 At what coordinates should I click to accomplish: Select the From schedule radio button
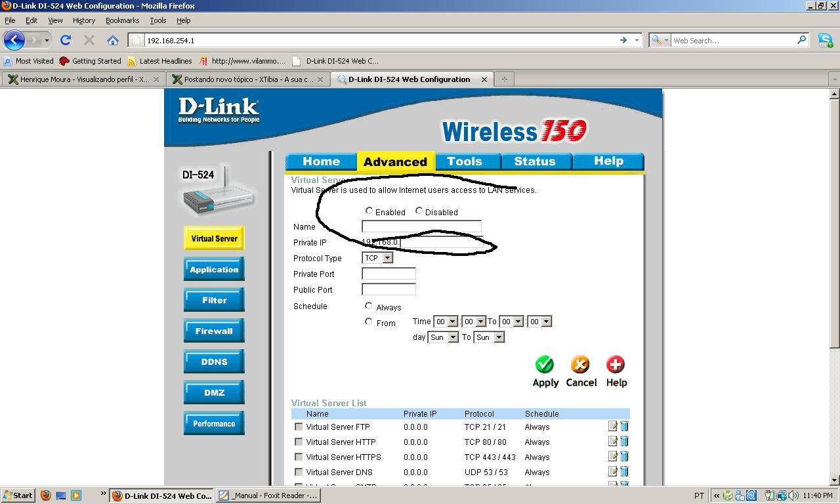(369, 322)
